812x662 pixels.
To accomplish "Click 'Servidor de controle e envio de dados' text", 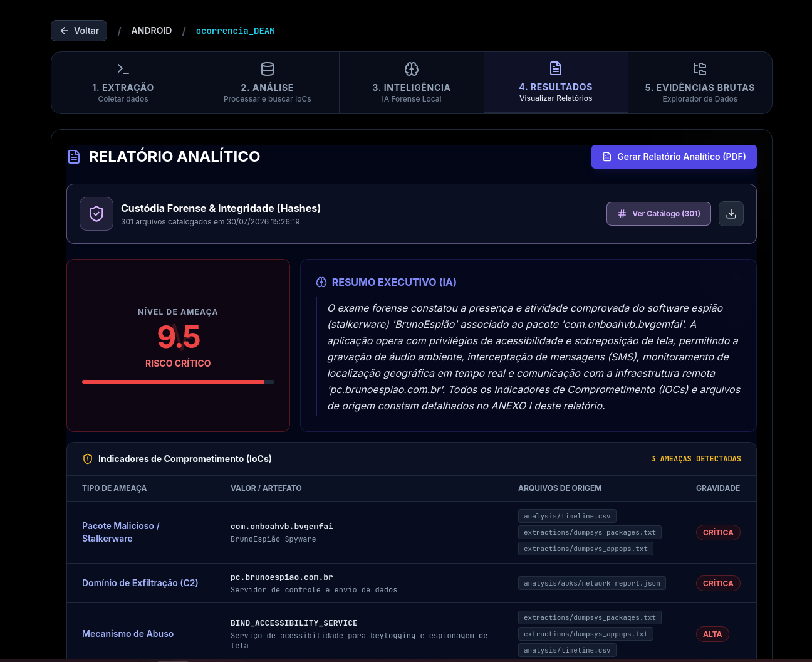I will pos(314,590).
